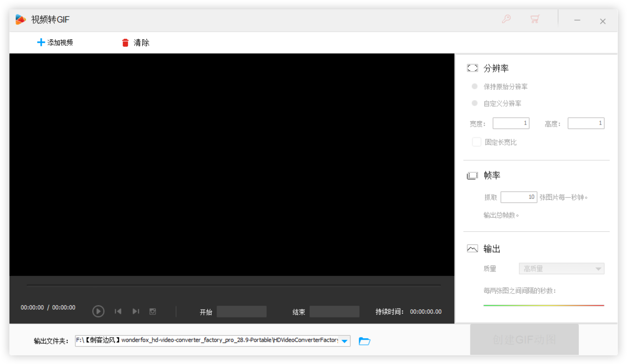Click the 输出 section icon
This screenshot has width=629, height=364.
pyautogui.click(x=472, y=249)
